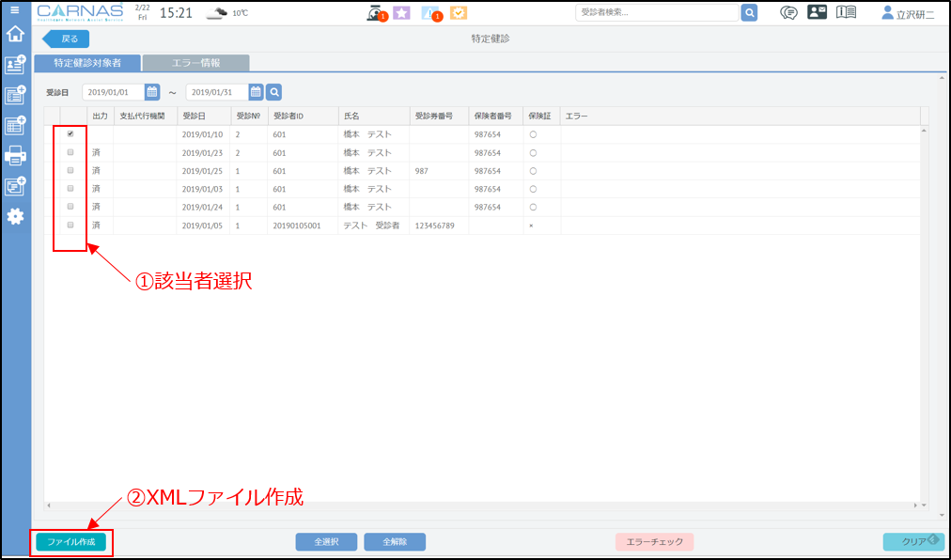Click the printer icon in sidebar

pyautogui.click(x=15, y=155)
